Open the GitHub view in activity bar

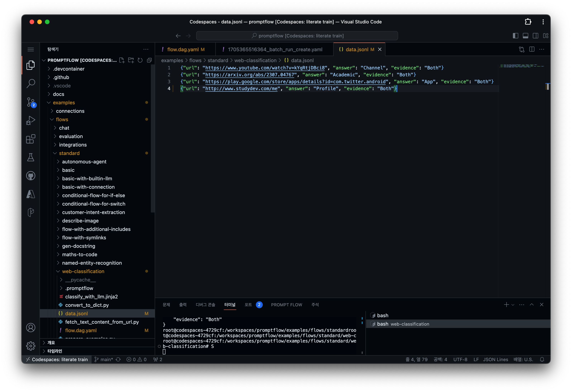pos(31,176)
